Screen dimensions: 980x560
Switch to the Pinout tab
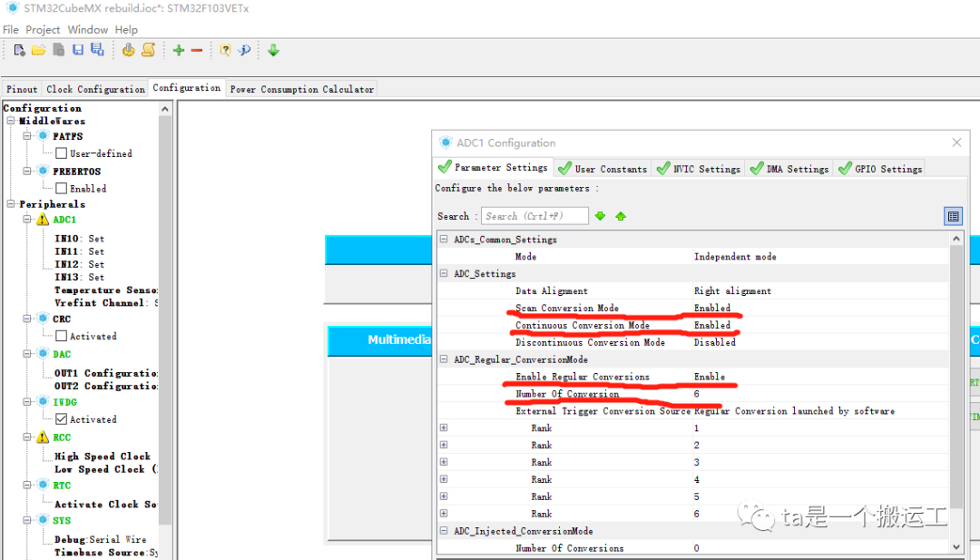click(x=22, y=89)
